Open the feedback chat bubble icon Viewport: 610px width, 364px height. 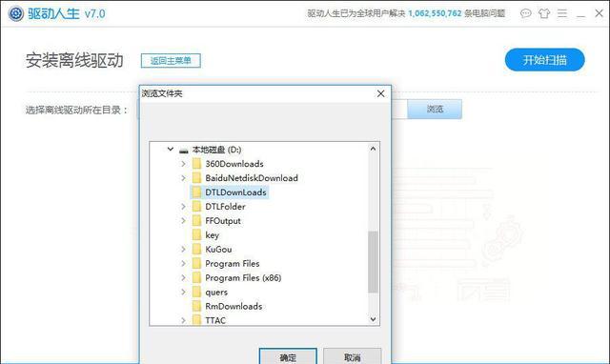point(525,13)
